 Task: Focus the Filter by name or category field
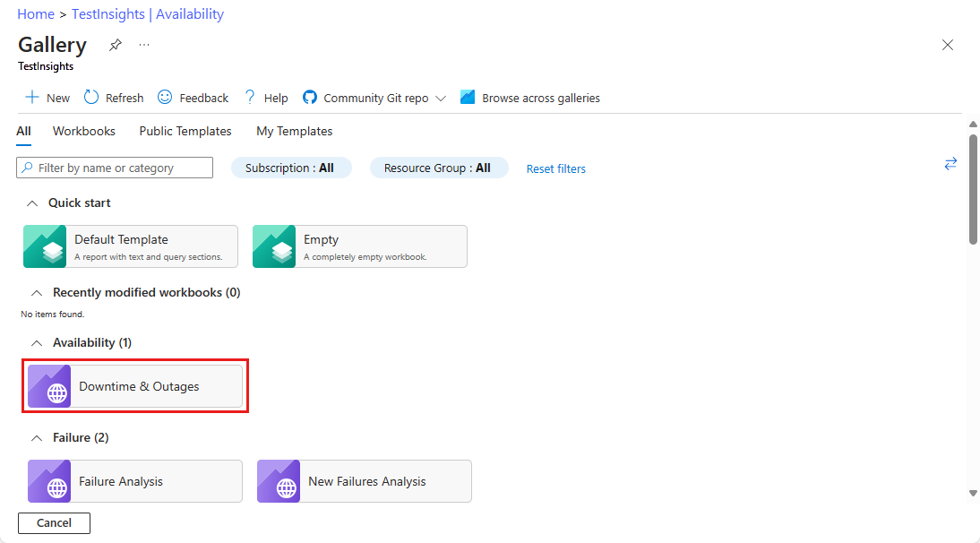115,168
